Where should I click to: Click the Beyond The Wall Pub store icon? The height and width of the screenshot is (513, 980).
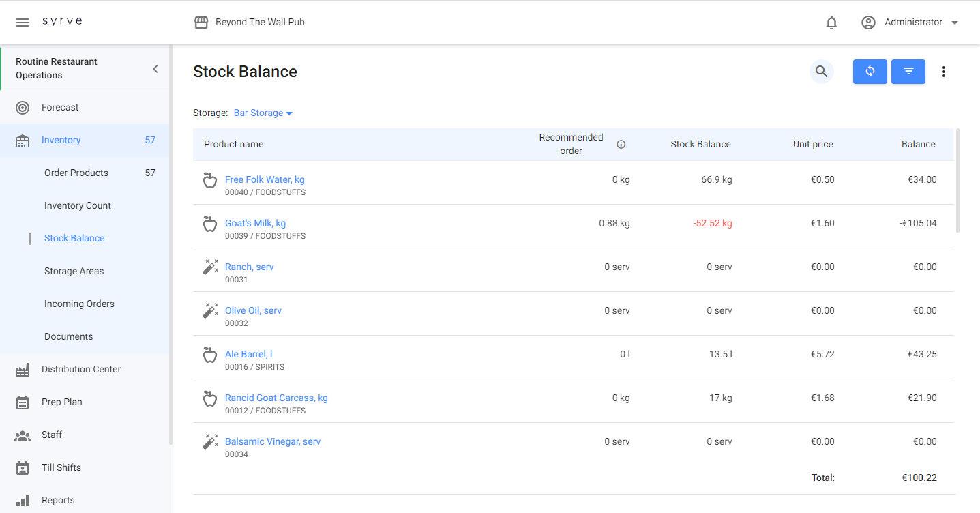pos(201,23)
